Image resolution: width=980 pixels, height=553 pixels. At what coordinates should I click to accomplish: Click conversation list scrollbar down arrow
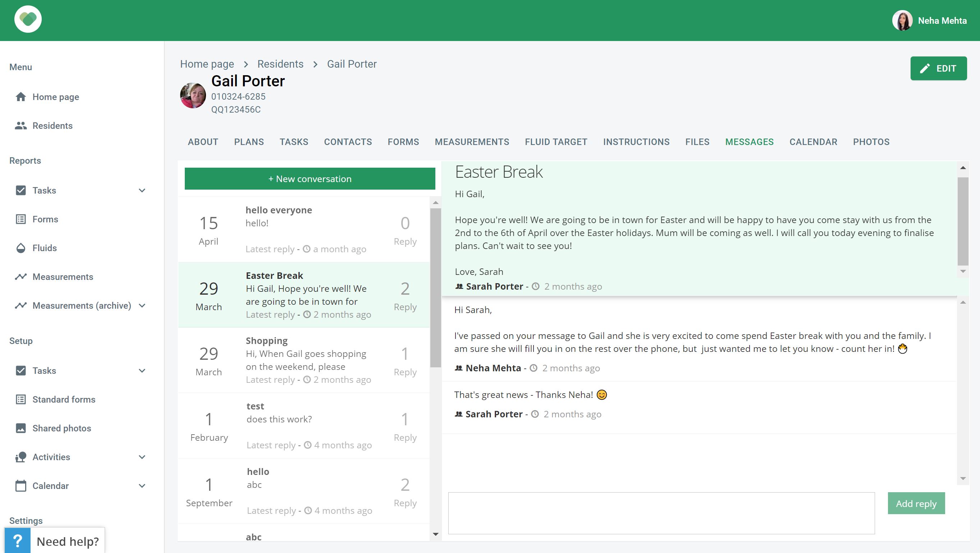click(436, 534)
